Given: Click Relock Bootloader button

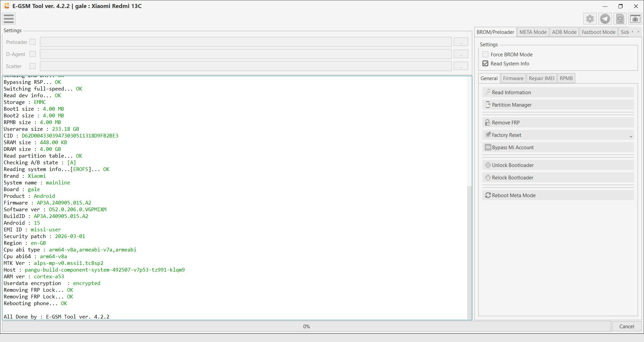Looking at the screenshot, I should pyautogui.click(x=558, y=177).
